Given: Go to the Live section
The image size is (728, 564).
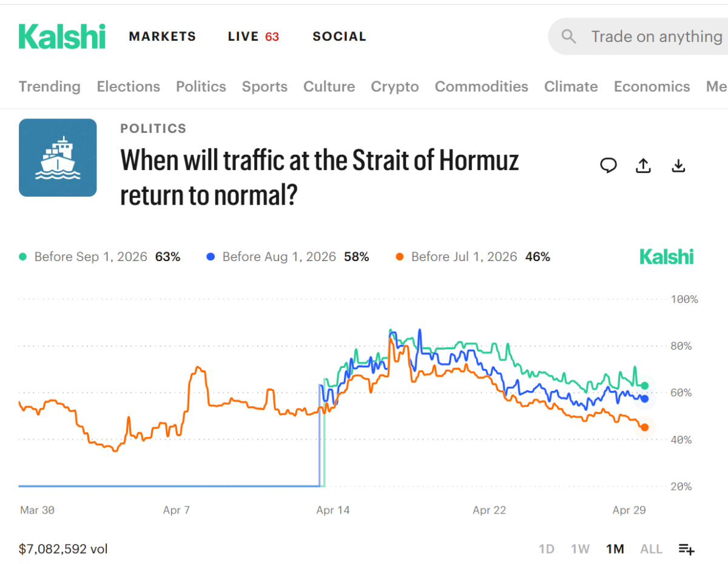Looking at the screenshot, I should (253, 36).
